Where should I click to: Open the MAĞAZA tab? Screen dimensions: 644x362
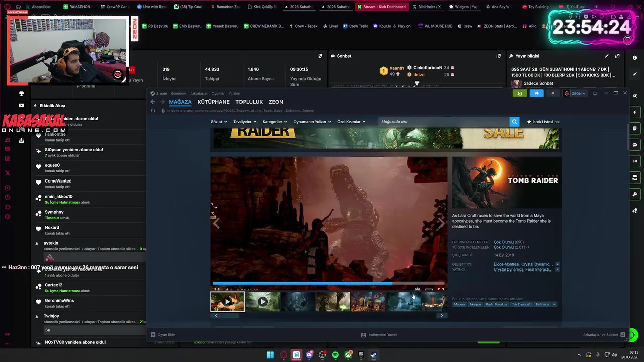pyautogui.click(x=180, y=102)
